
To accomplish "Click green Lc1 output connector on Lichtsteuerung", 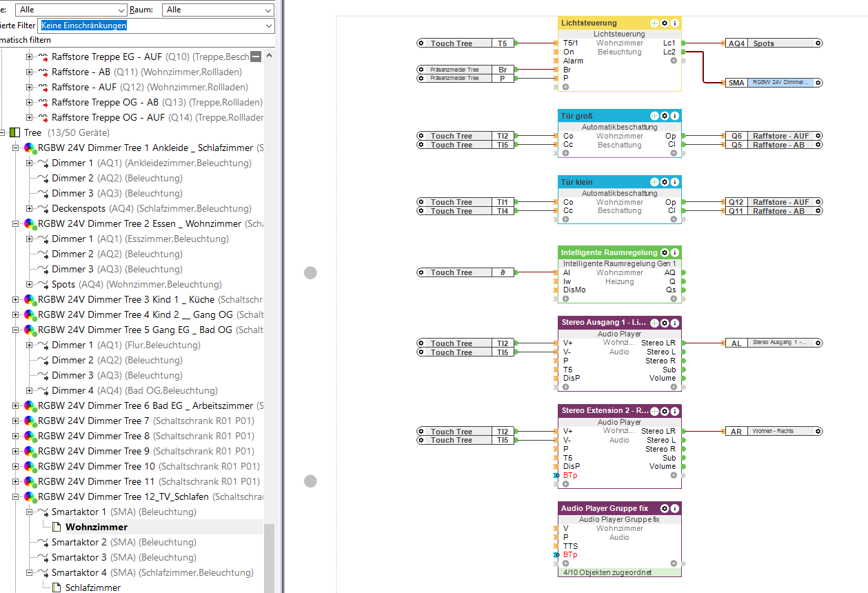I will point(683,43).
